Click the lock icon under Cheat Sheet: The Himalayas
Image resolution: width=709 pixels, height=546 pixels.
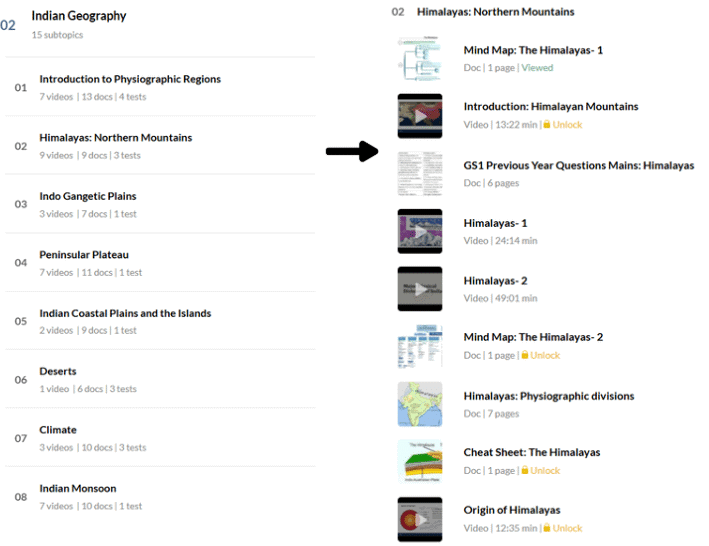click(525, 470)
